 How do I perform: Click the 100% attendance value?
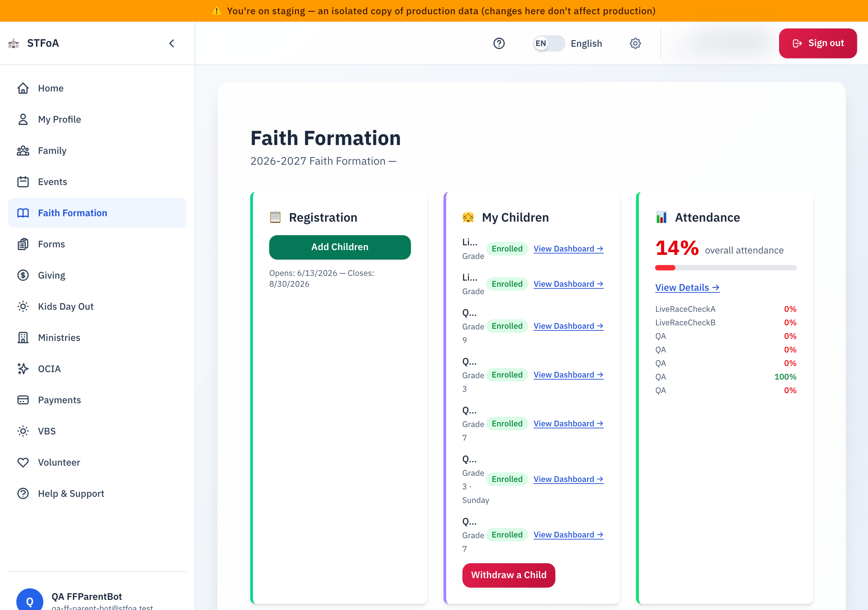(x=785, y=377)
